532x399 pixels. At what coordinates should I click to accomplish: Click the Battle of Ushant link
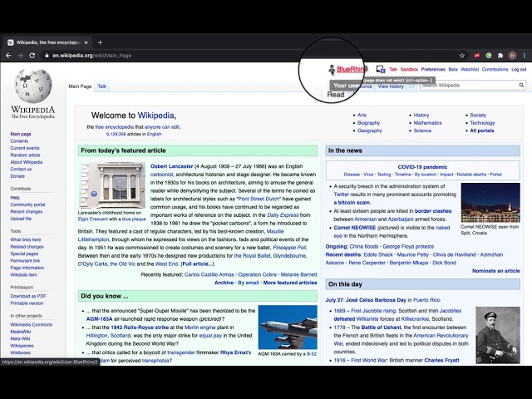point(380,328)
